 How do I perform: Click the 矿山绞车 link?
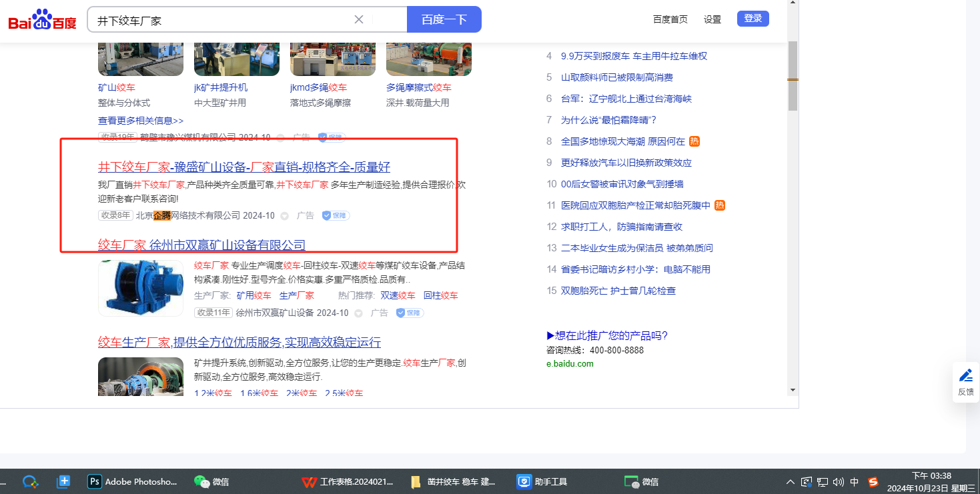coord(117,88)
